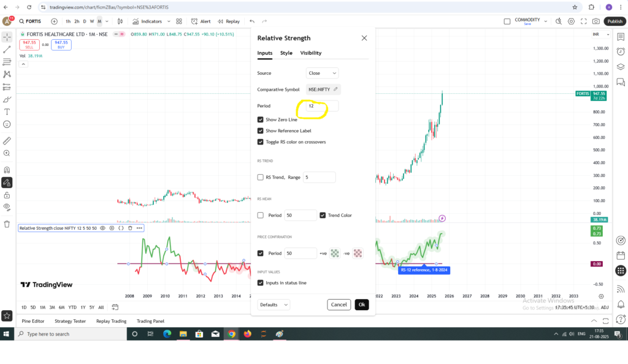Open the alerts panel clock icon

pos(621,51)
